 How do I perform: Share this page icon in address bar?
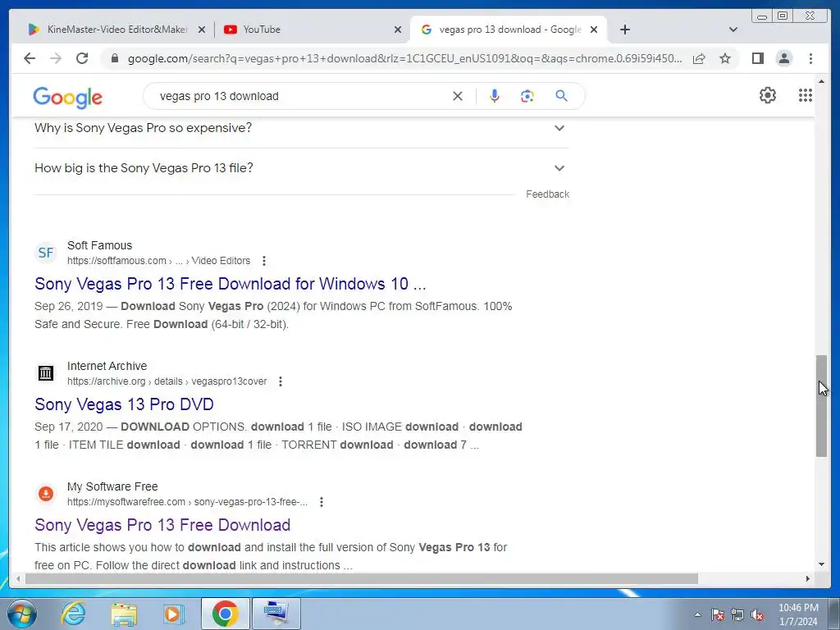pyautogui.click(x=699, y=58)
